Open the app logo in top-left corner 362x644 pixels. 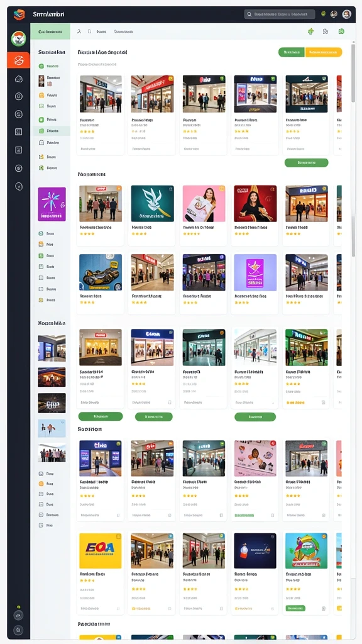(19, 15)
